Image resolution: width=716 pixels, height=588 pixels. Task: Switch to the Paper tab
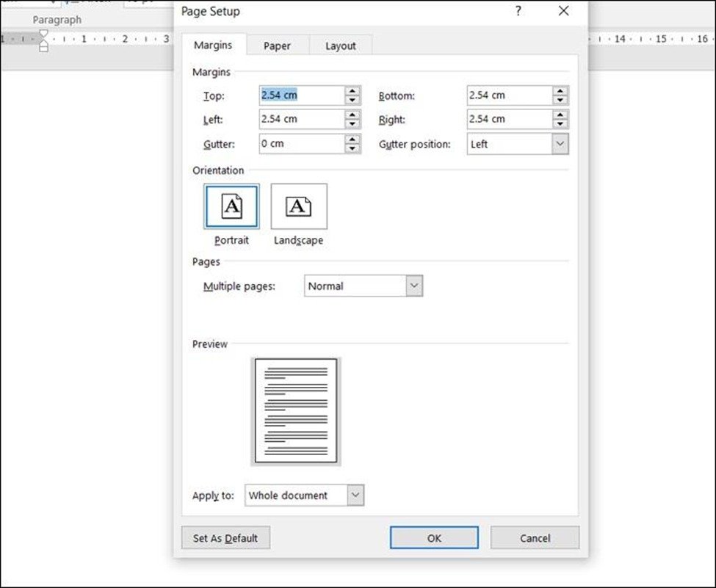(x=277, y=46)
